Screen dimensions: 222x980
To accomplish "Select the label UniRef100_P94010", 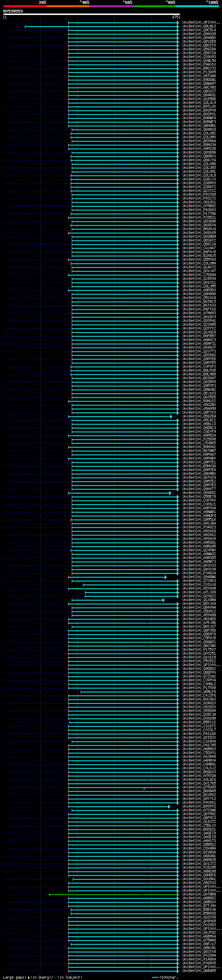I will 199,64.
